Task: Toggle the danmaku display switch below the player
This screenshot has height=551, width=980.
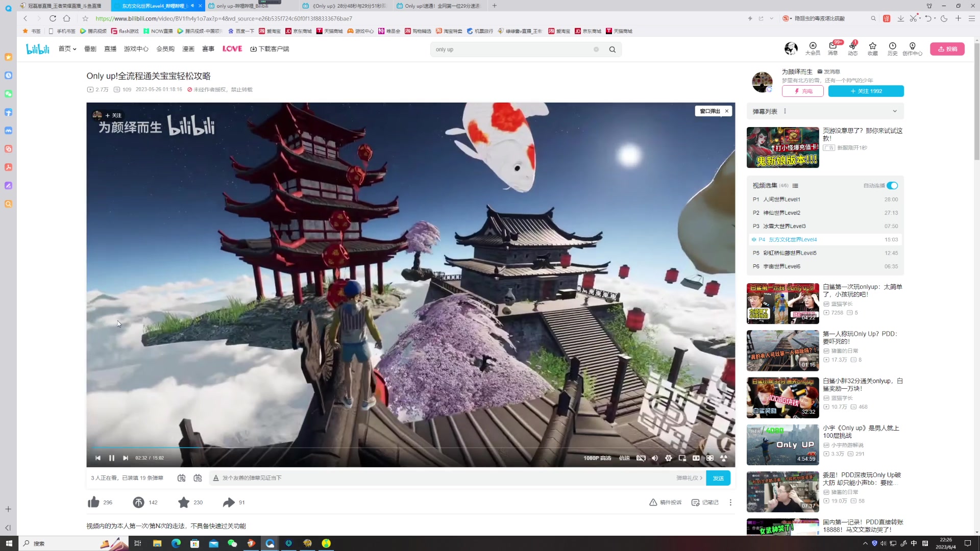Action: [181, 478]
